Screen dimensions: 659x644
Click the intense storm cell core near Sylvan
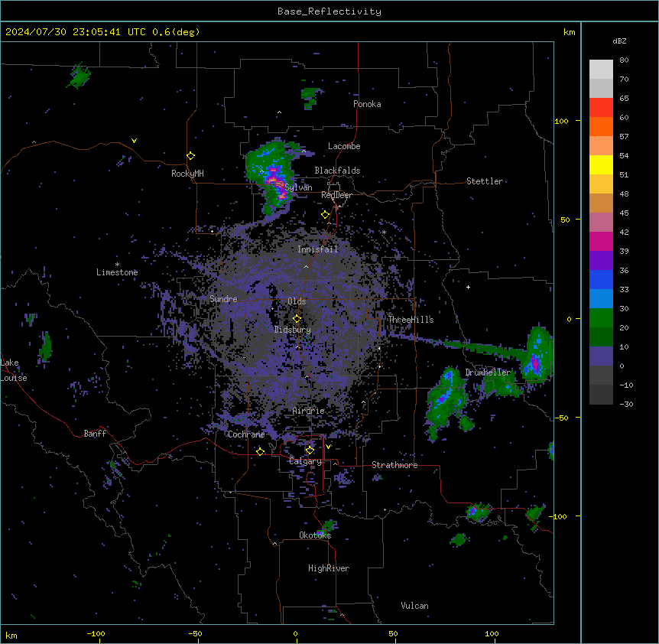tap(276, 182)
